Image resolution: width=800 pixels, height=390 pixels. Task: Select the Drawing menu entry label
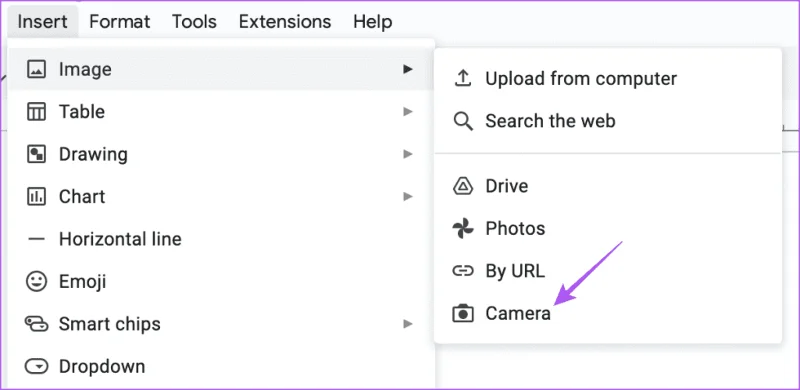[x=93, y=154]
